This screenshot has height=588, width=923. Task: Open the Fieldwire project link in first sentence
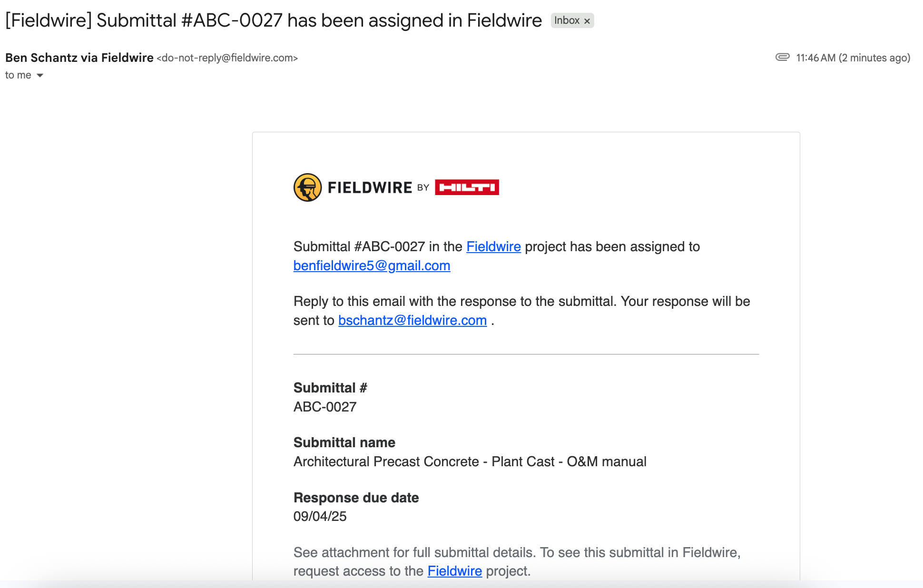point(493,246)
